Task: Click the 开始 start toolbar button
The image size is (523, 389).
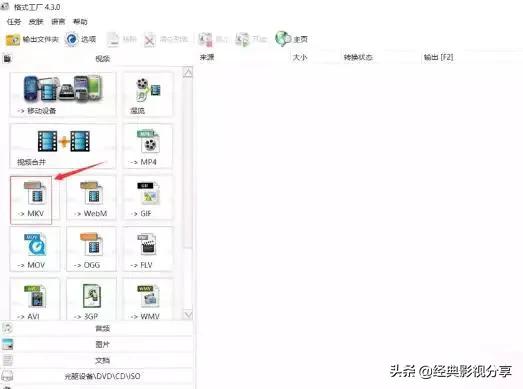Action: coord(251,39)
